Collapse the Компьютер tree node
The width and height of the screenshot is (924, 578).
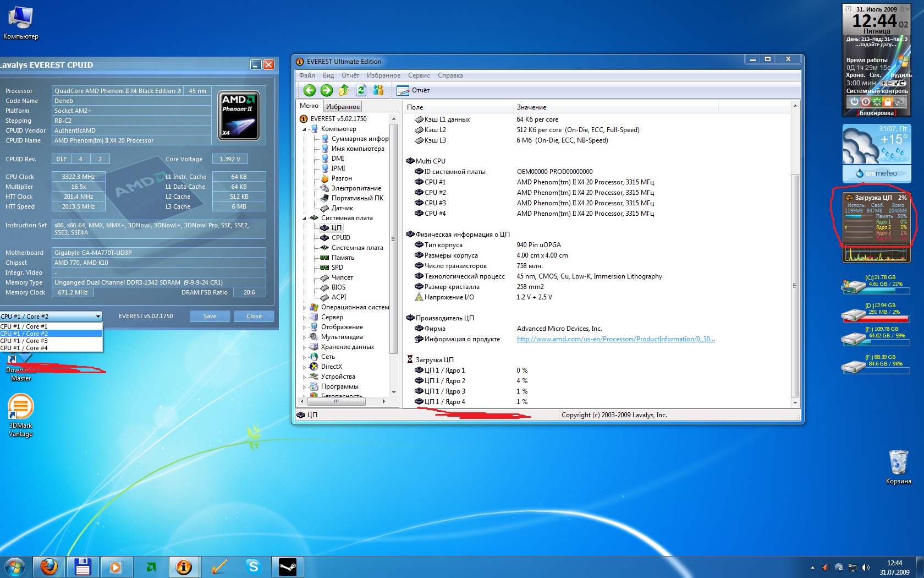click(304, 129)
